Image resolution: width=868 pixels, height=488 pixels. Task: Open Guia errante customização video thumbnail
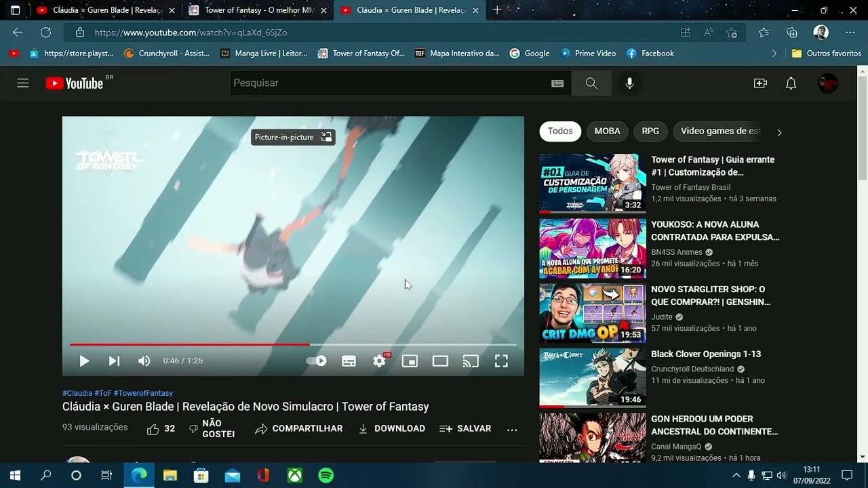(x=593, y=184)
